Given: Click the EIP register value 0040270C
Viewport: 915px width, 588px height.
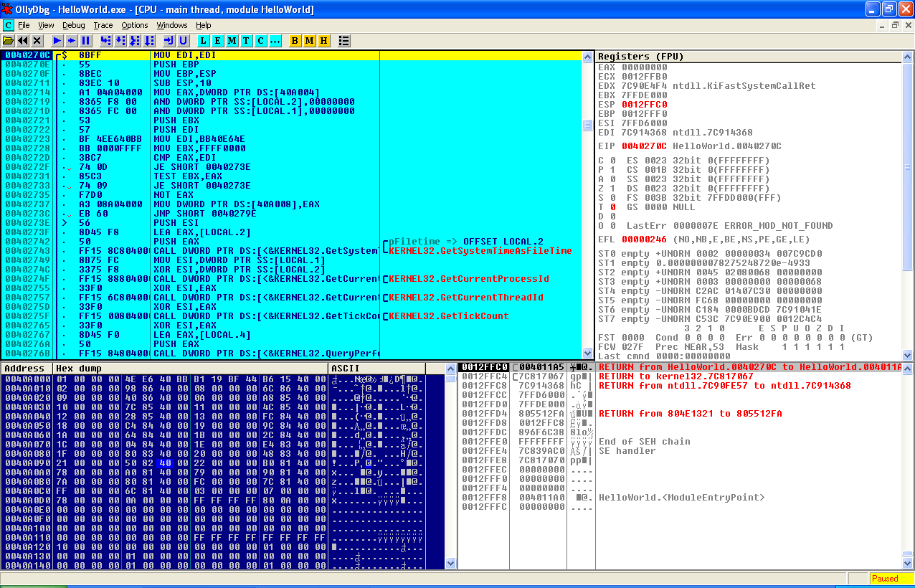Looking at the screenshot, I should [x=644, y=146].
